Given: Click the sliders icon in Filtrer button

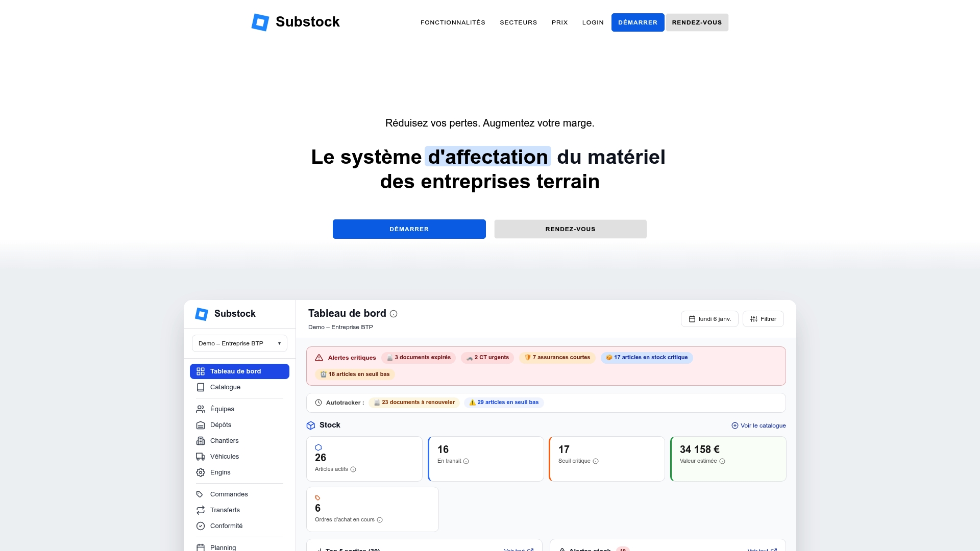Looking at the screenshot, I should (754, 319).
